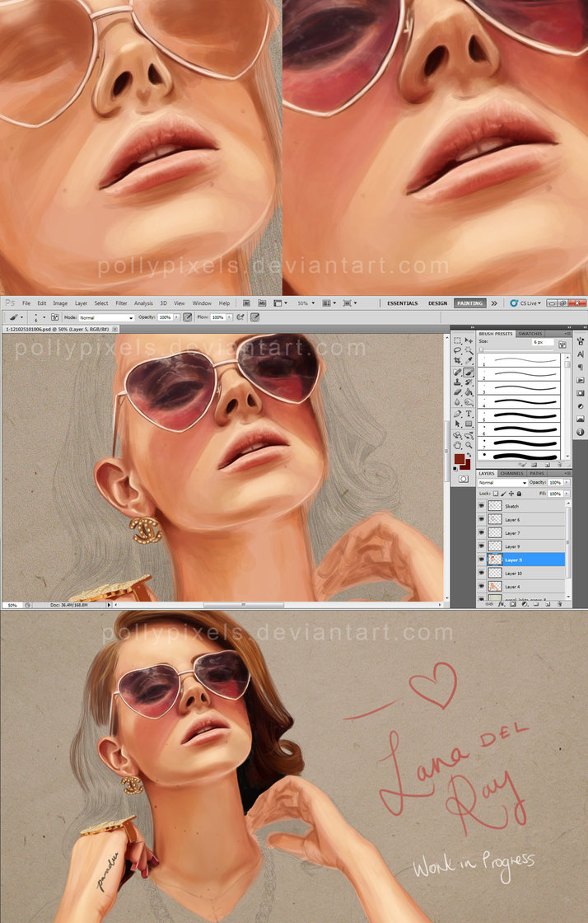Open the Info panel icon
The image size is (588, 923).
[x=581, y=432]
